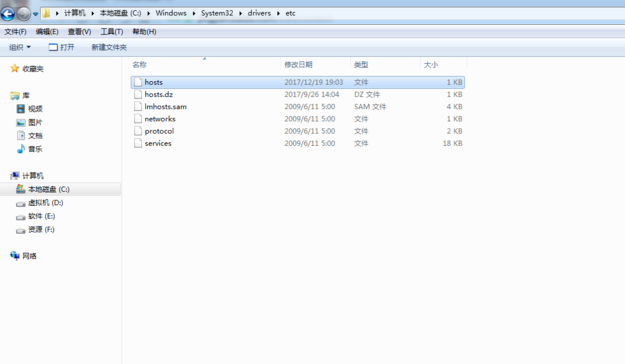Image resolution: width=625 pixels, height=364 pixels.
Task: Open 网络 label in navigation pane
Action: pos(29,256)
